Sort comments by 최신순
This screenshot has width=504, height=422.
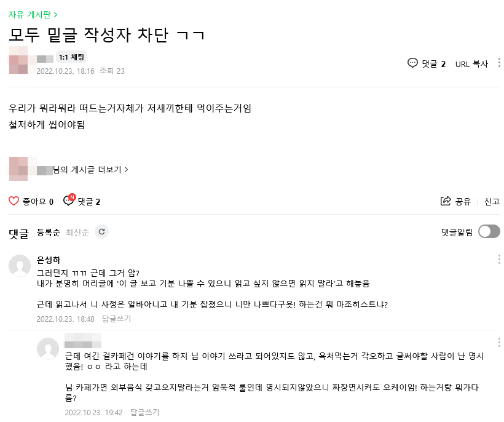tap(77, 232)
